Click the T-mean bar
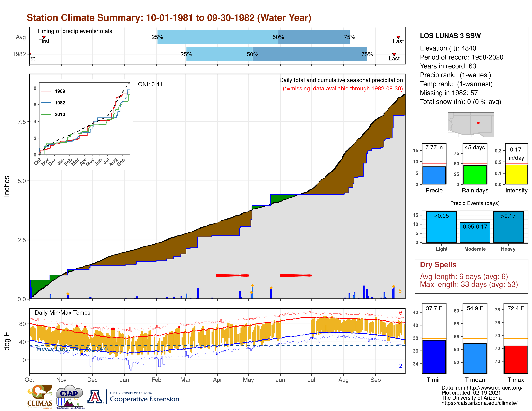 pos(475,358)
